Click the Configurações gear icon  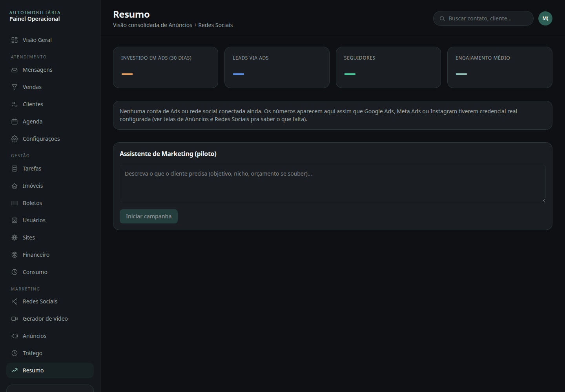click(x=15, y=139)
